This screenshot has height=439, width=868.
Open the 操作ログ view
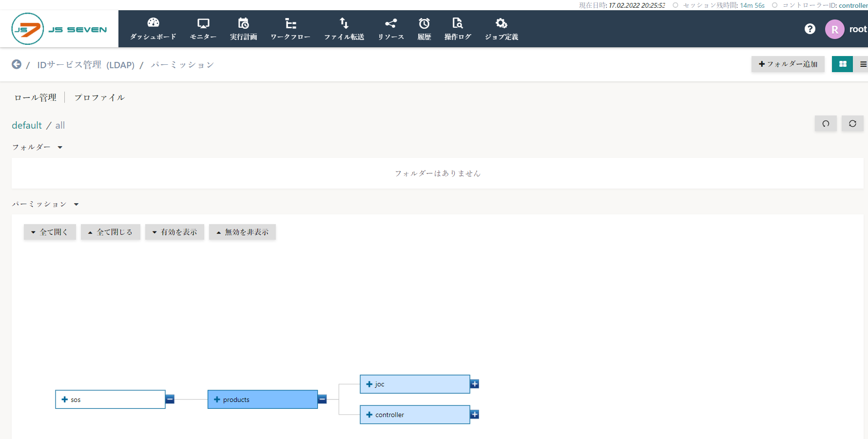point(457,28)
